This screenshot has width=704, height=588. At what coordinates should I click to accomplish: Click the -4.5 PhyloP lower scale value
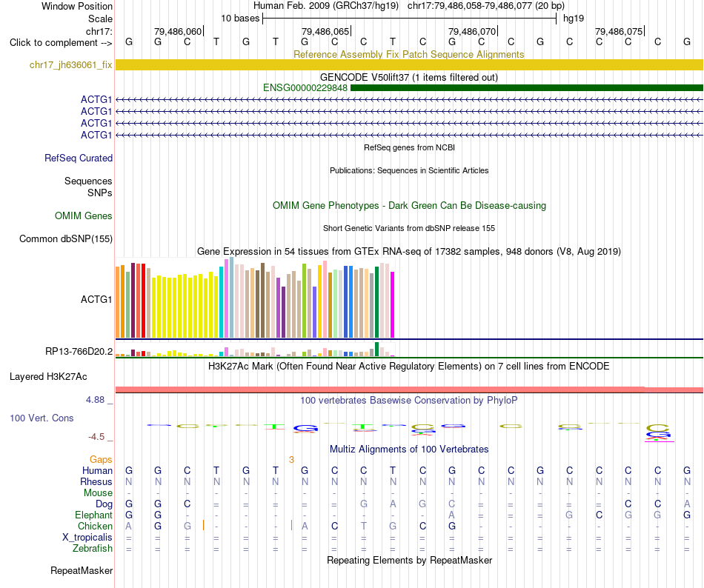pyautogui.click(x=96, y=437)
